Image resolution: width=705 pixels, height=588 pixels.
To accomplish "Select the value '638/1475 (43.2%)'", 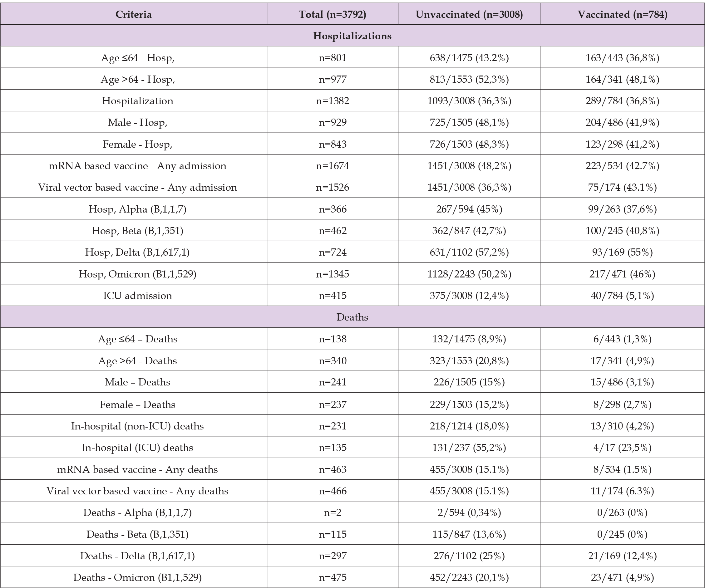I will coord(469,58).
